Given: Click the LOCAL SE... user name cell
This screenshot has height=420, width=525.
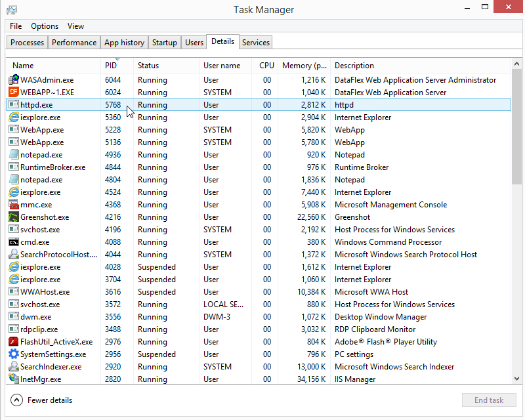Looking at the screenshot, I should [x=223, y=304].
